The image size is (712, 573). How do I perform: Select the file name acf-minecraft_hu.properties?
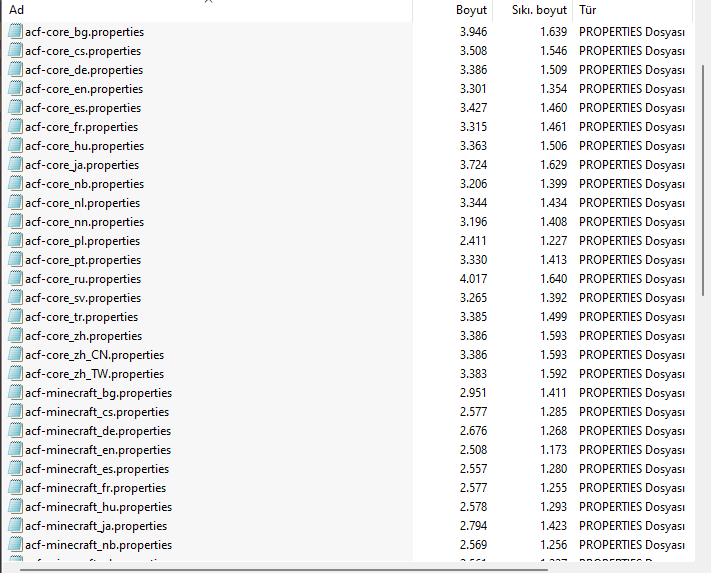pos(99,507)
